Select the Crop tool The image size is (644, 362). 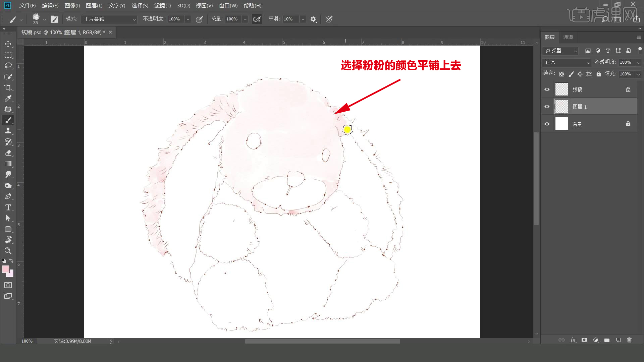pos(8,87)
